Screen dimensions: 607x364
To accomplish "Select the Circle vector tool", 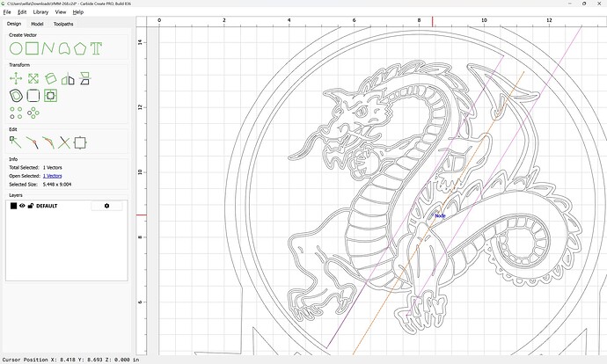I will [16, 47].
